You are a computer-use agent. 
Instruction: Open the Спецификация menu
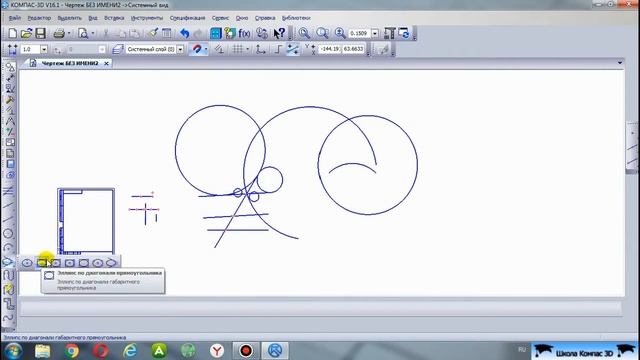point(188,18)
